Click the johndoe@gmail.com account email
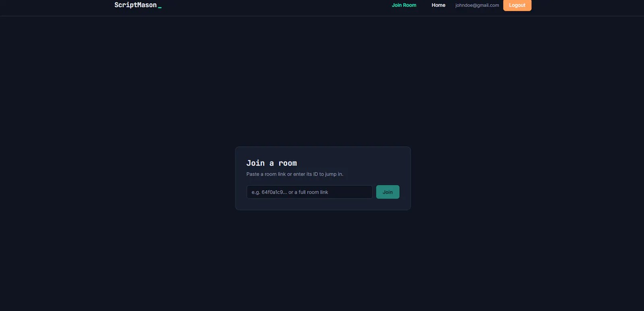This screenshot has height=311, width=644. 477,5
